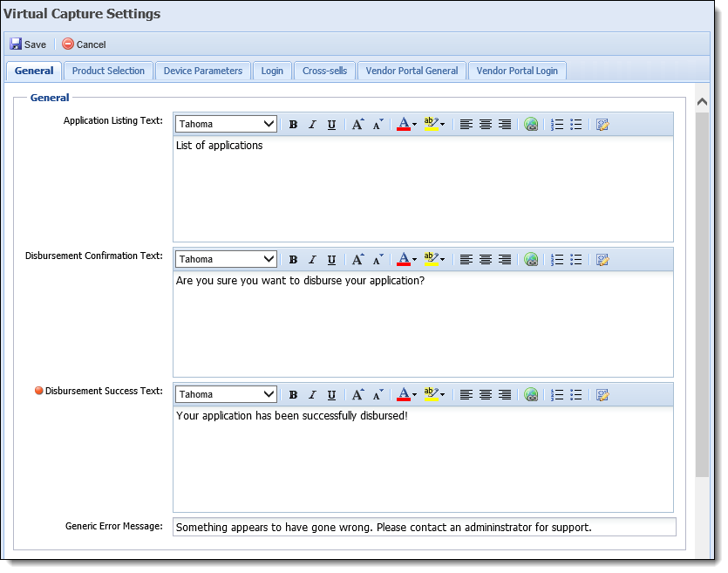Click the scroll up arrow of scrollbar
This screenshot has width=728, height=573.
(x=702, y=101)
